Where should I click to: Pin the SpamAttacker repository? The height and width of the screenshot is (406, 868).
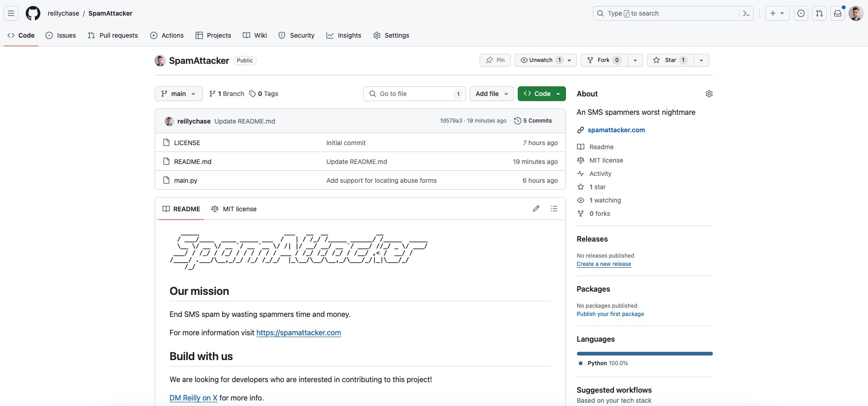[495, 60]
